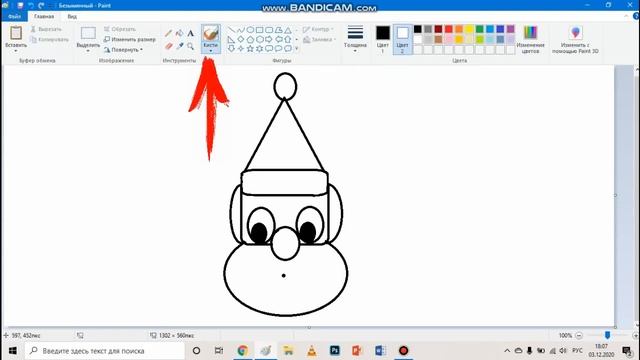Choose the Triangle shape

coord(288,30)
